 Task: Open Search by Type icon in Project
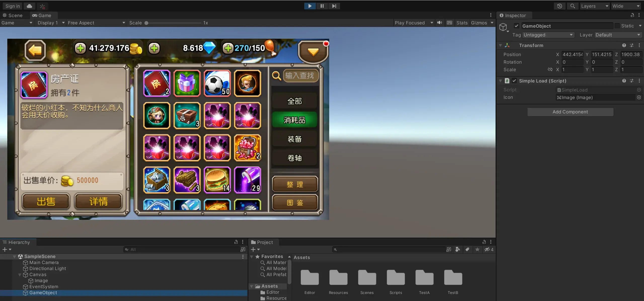click(458, 249)
